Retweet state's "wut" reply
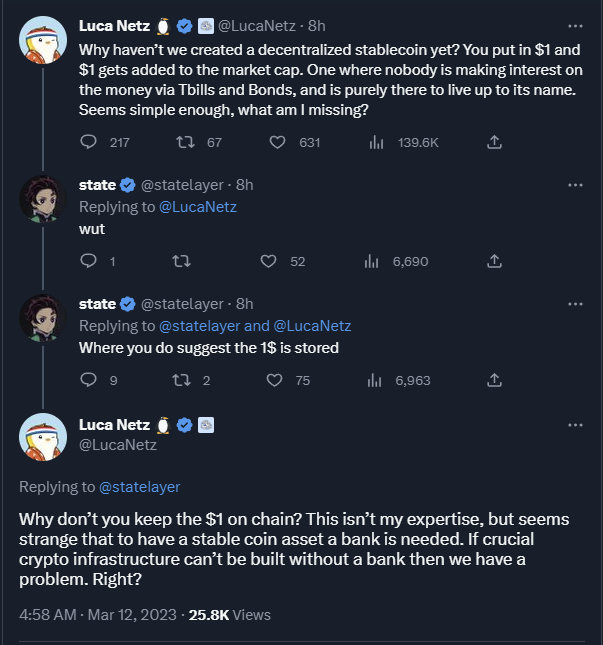603x645 pixels. (x=182, y=261)
